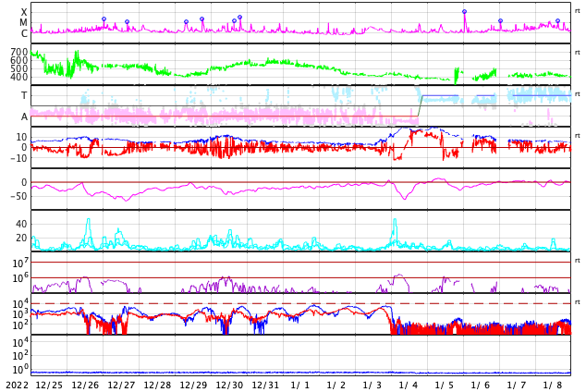Viewport: 586px width, 392px height.
Task: Select the '0' tick above −50
Action: point(25,182)
